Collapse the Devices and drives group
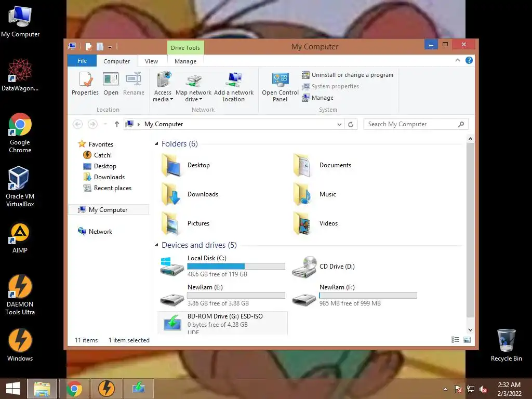Image resolution: width=532 pixels, height=399 pixels. pos(156,245)
